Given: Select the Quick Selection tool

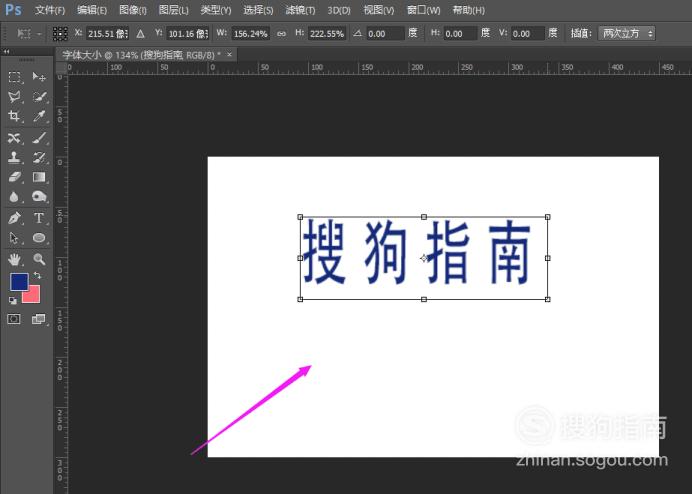Looking at the screenshot, I should point(39,97).
